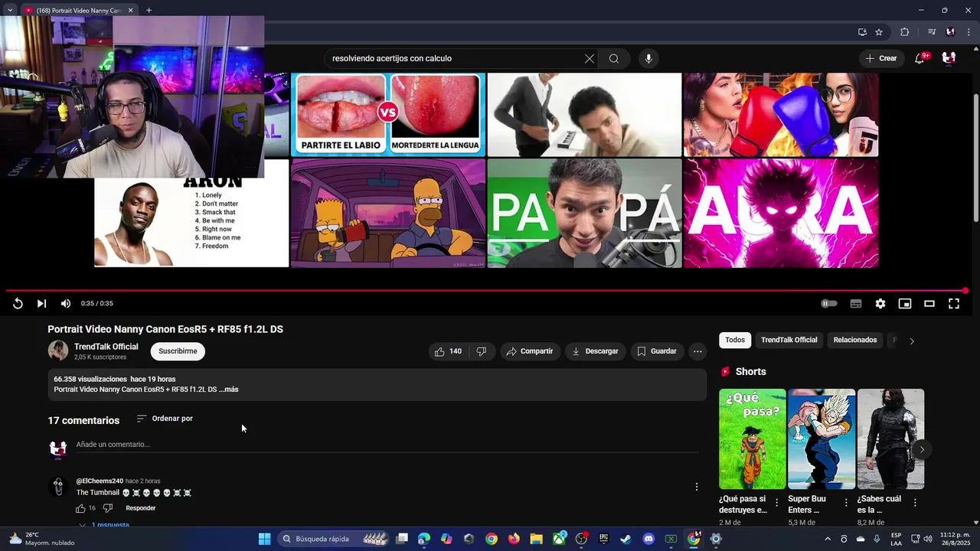
Task: Open options for the Super Buu short
Action: 846,503
